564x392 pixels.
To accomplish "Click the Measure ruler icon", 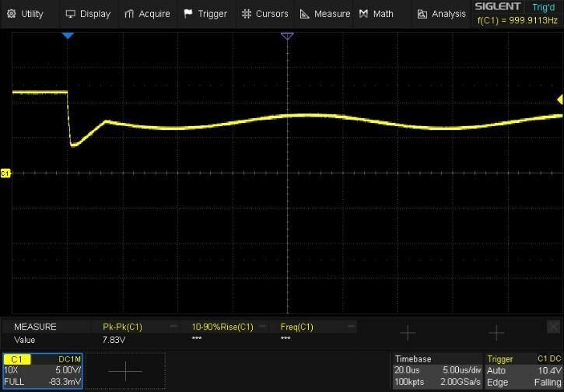I will [x=305, y=14].
